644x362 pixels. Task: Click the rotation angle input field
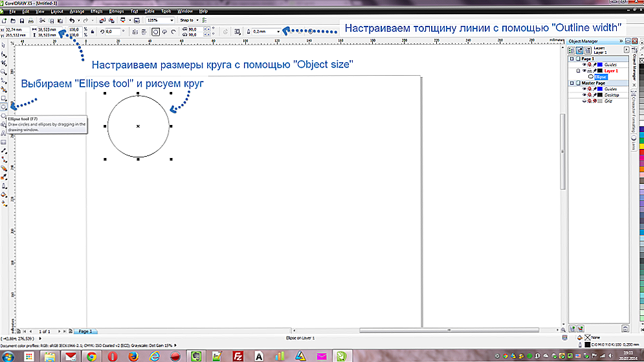click(112, 32)
